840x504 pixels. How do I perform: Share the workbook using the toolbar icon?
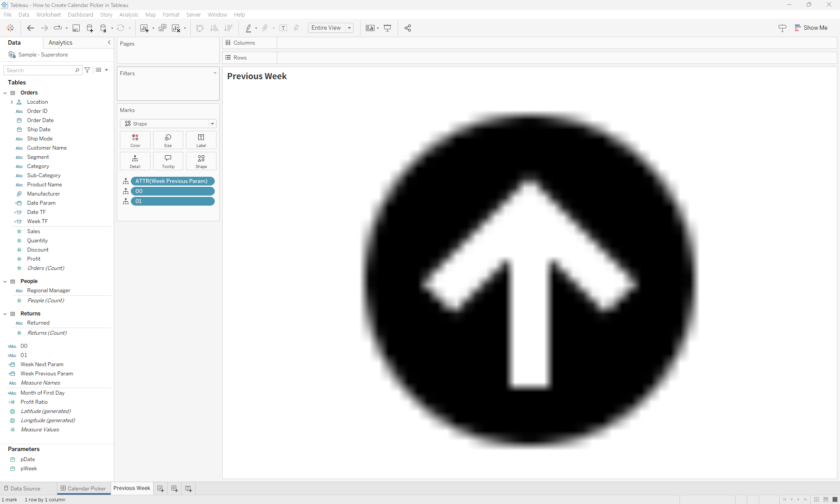pos(408,28)
